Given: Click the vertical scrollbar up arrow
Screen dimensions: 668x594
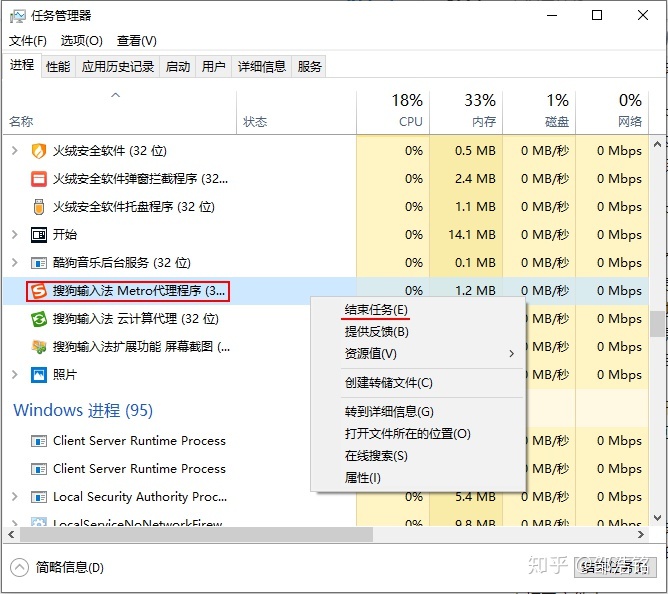Looking at the screenshot, I should [x=657, y=144].
